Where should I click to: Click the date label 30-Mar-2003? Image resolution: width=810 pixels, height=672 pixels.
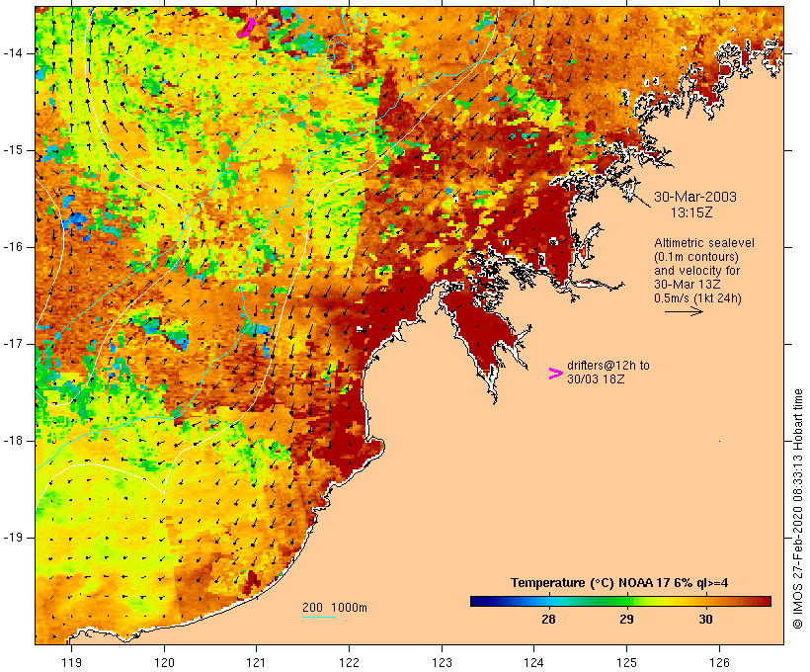694,197
